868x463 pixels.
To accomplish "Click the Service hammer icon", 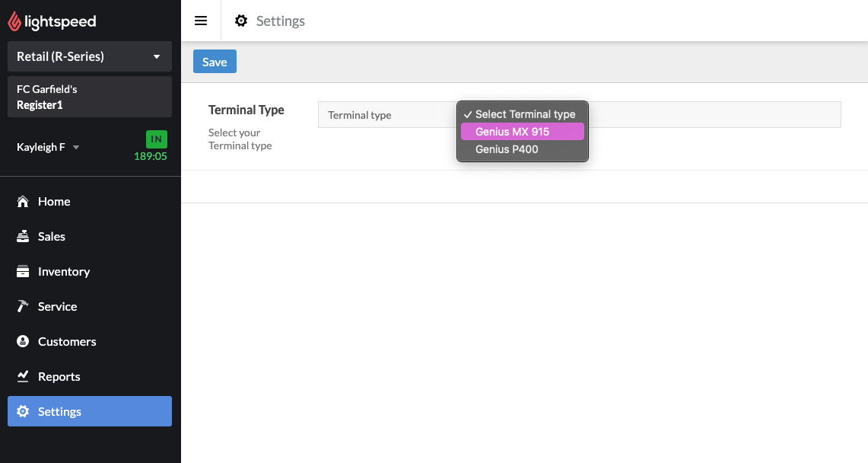I will tap(23, 306).
